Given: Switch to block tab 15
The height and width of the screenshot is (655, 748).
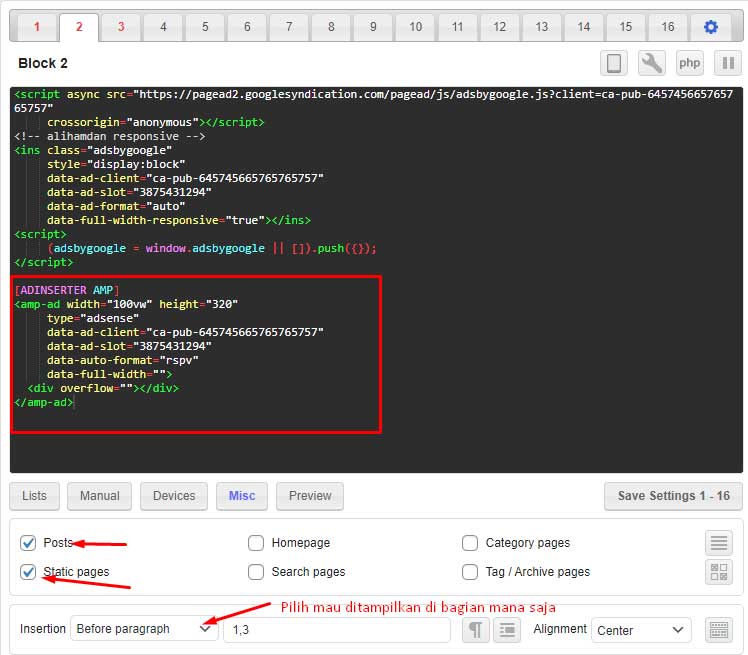Looking at the screenshot, I should coord(625,27).
